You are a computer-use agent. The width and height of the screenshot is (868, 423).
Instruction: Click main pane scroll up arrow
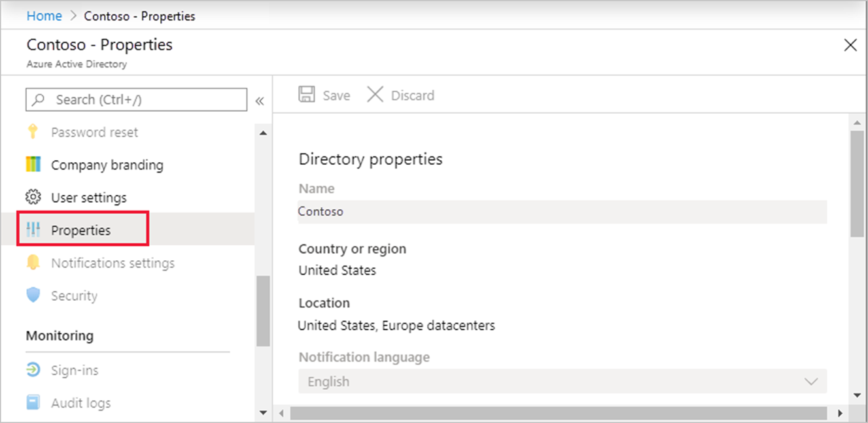[856, 122]
